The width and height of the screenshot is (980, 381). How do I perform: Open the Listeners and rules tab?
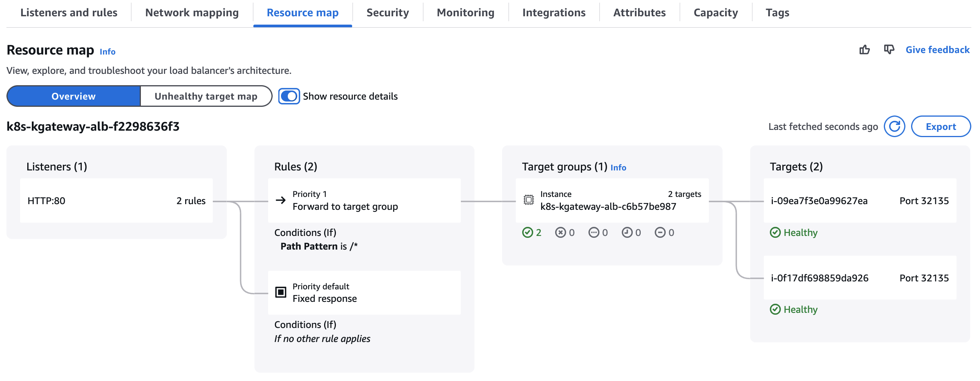[x=69, y=13]
